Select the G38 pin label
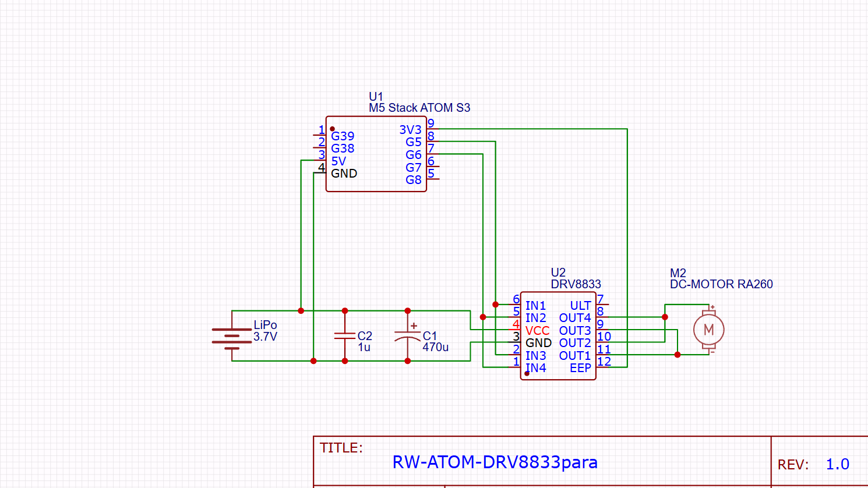Screen dimensions: 868x488 pyautogui.click(x=343, y=148)
